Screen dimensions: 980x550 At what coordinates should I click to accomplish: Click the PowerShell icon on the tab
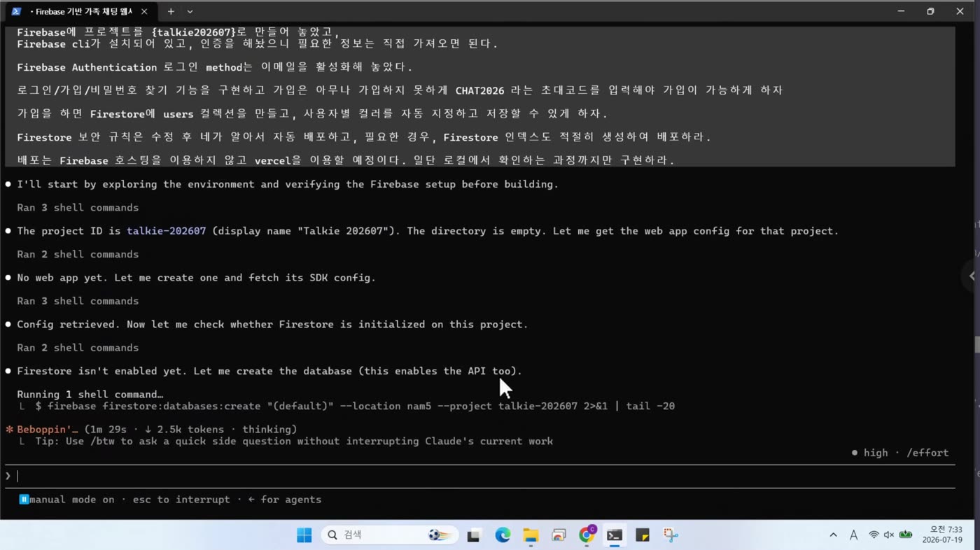click(17, 11)
